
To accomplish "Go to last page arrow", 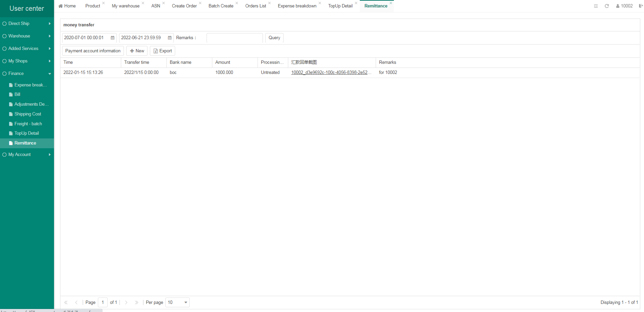I will 137,303.
